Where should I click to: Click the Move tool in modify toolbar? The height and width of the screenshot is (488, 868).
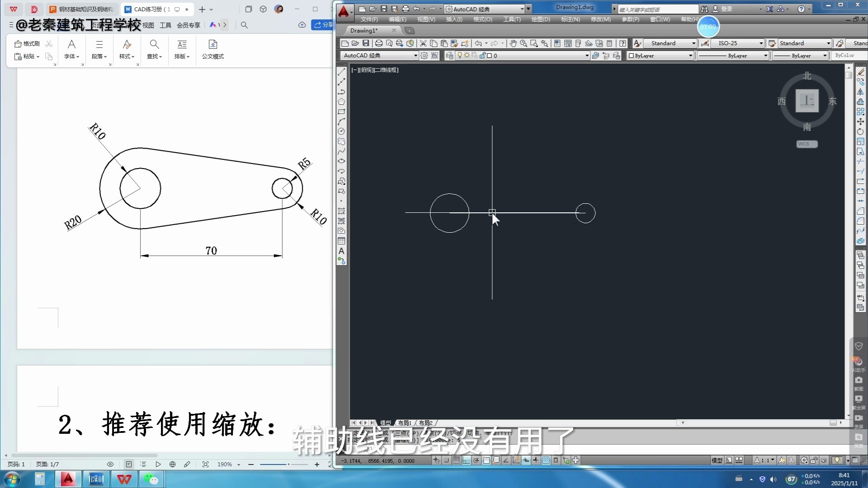coord(860,122)
